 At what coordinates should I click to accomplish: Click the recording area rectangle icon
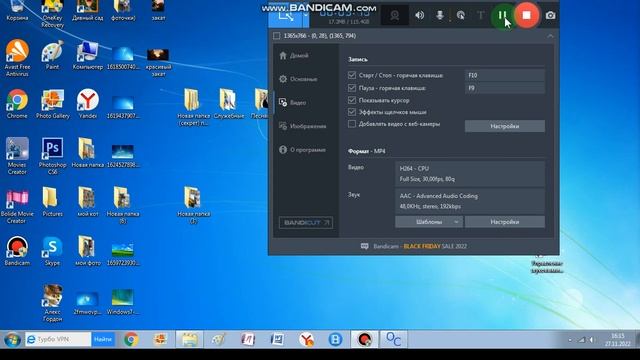click(x=276, y=36)
